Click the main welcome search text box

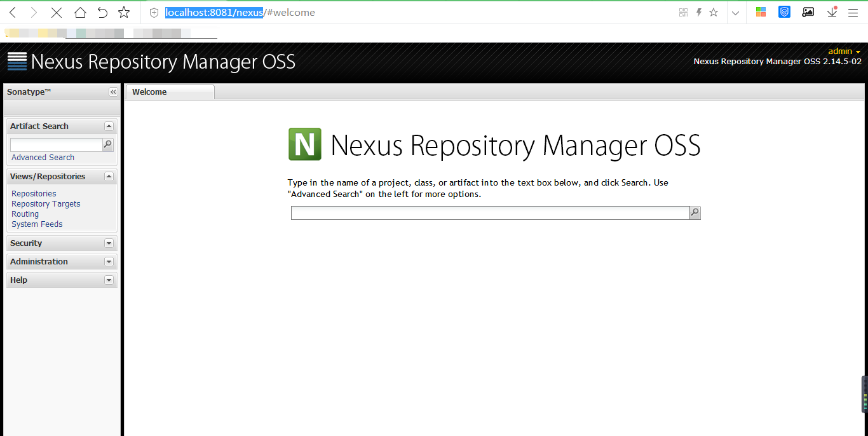coord(490,213)
